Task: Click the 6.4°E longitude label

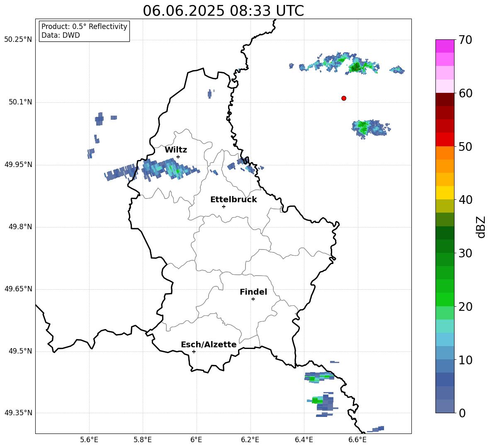Action: (x=304, y=440)
